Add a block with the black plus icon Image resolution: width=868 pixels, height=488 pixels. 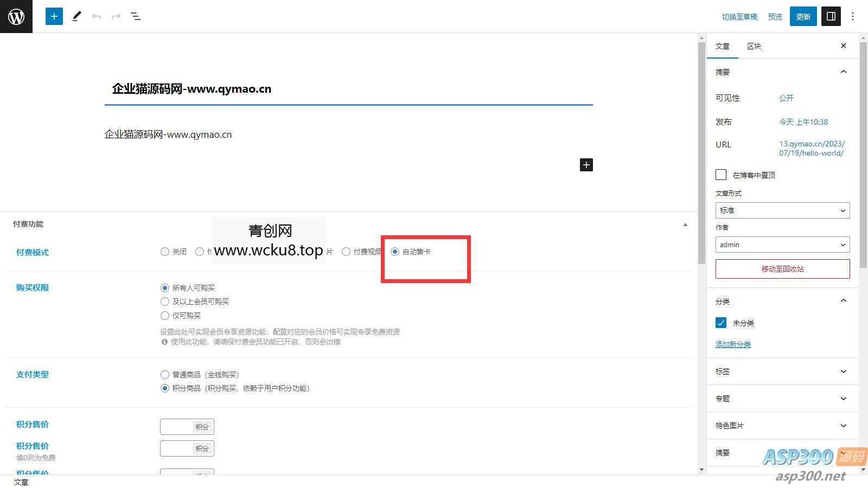point(586,165)
